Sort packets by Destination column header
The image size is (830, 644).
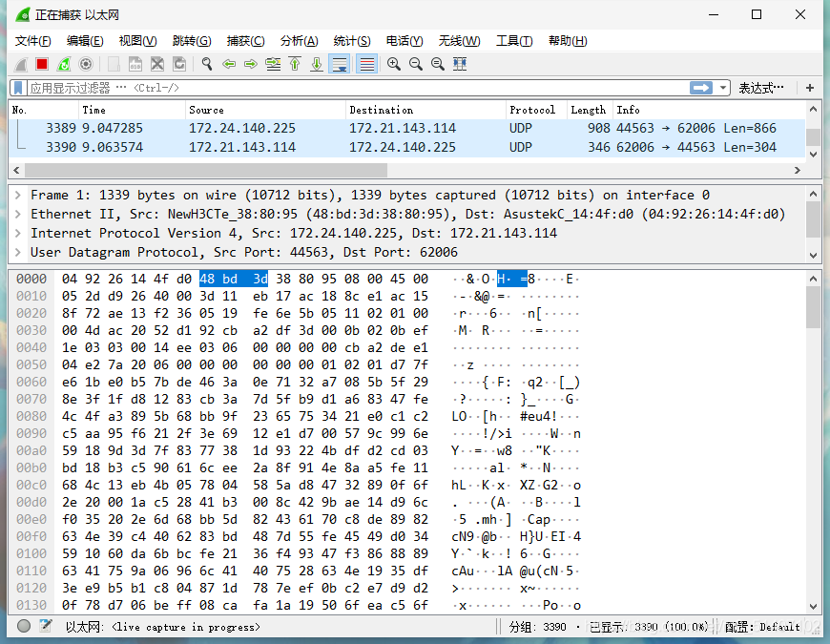coord(425,110)
